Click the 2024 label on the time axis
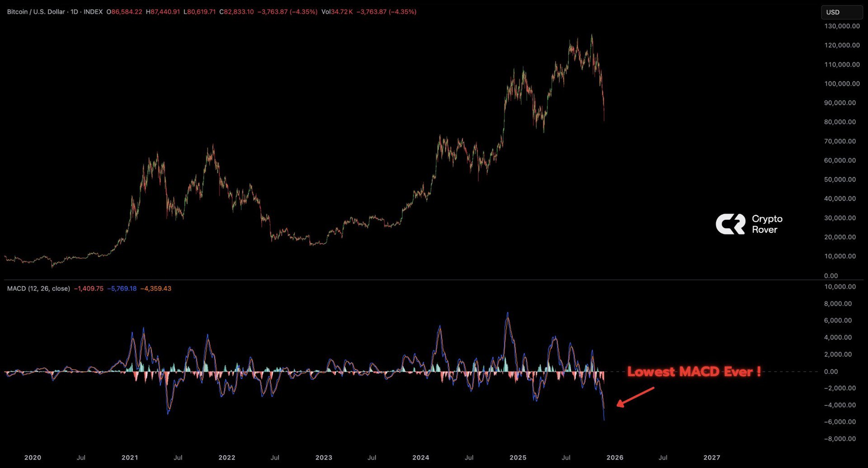Screen dimensions: 868x468 click(420, 458)
